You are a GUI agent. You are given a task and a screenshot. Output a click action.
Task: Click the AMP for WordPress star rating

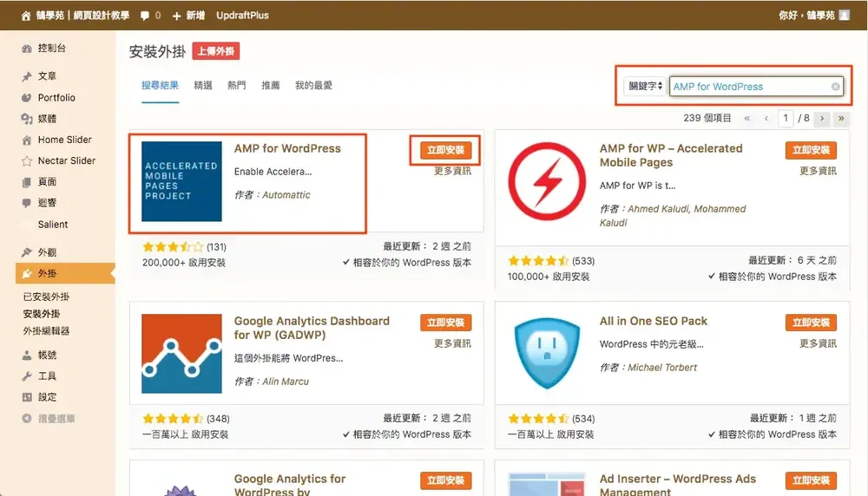point(173,246)
